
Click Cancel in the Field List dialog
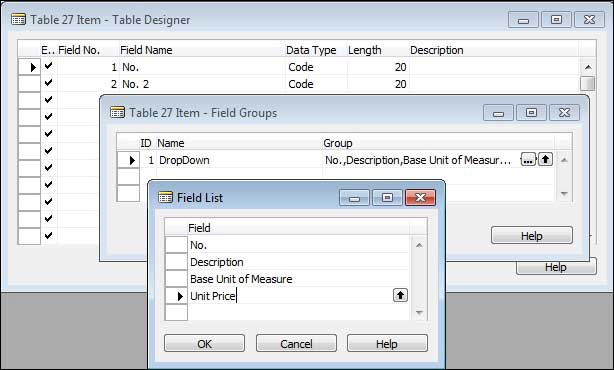click(x=296, y=343)
